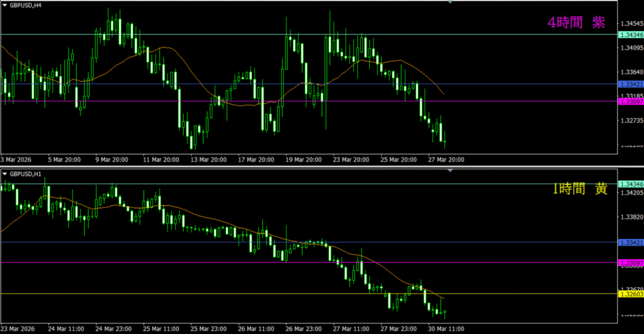Viewport: 644px width, 334px height.
Task: Click the GBPUSD,H4 chart title
Action: (29, 4)
